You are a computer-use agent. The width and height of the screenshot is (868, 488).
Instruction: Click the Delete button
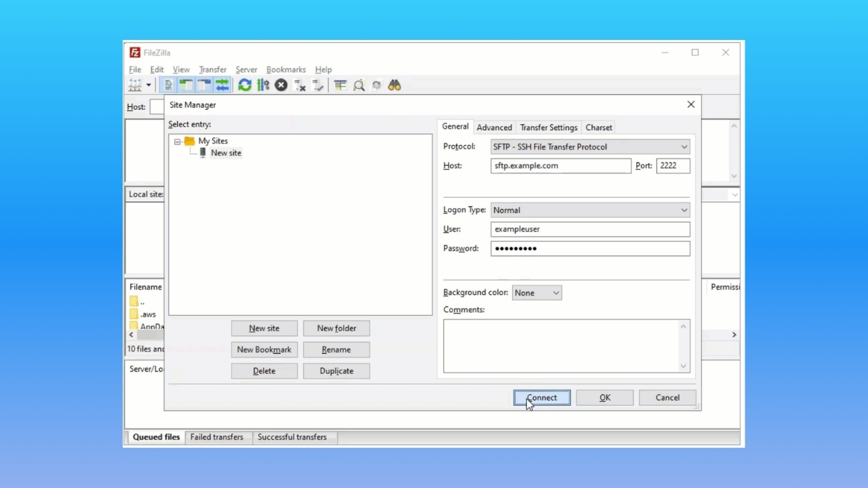pos(264,371)
